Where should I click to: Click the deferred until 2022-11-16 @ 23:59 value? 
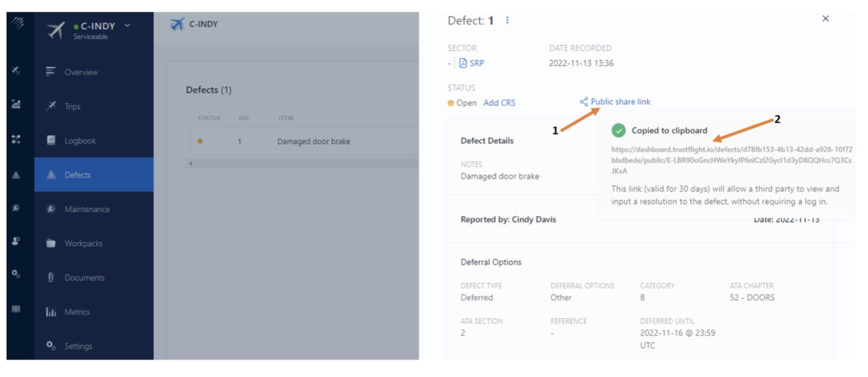coord(677,339)
